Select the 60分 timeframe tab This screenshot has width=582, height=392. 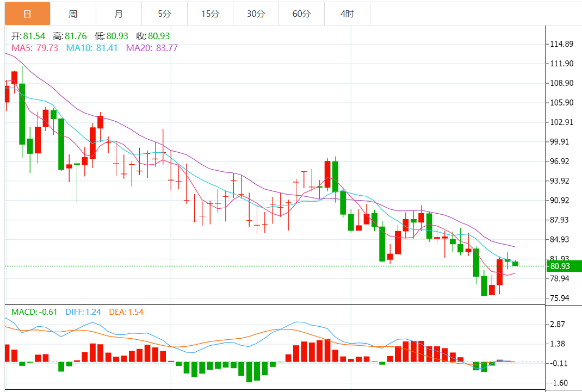click(301, 14)
